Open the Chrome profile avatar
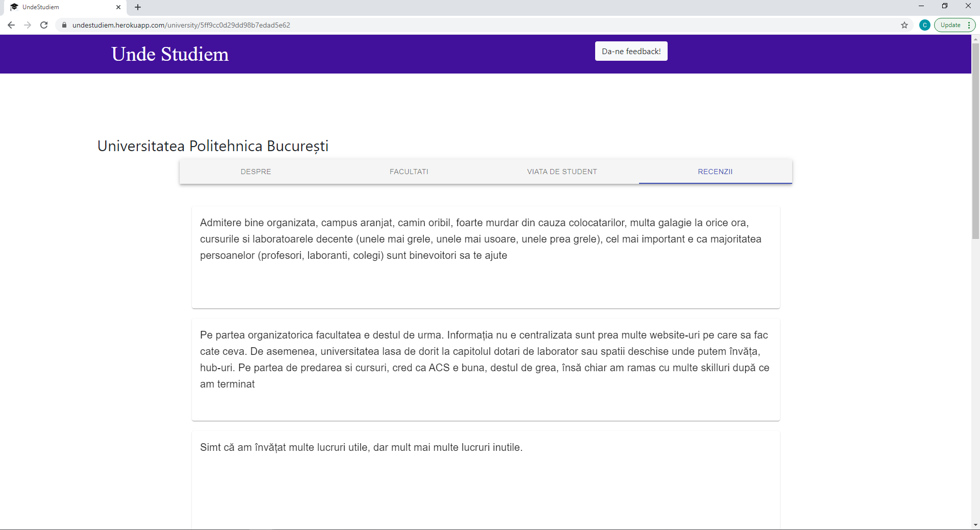 click(x=924, y=25)
